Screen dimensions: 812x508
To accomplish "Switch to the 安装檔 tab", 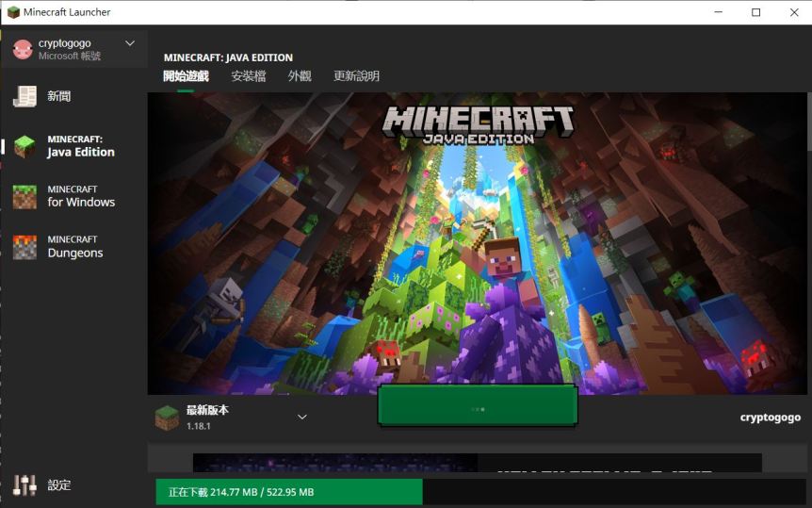I will pyautogui.click(x=249, y=76).
